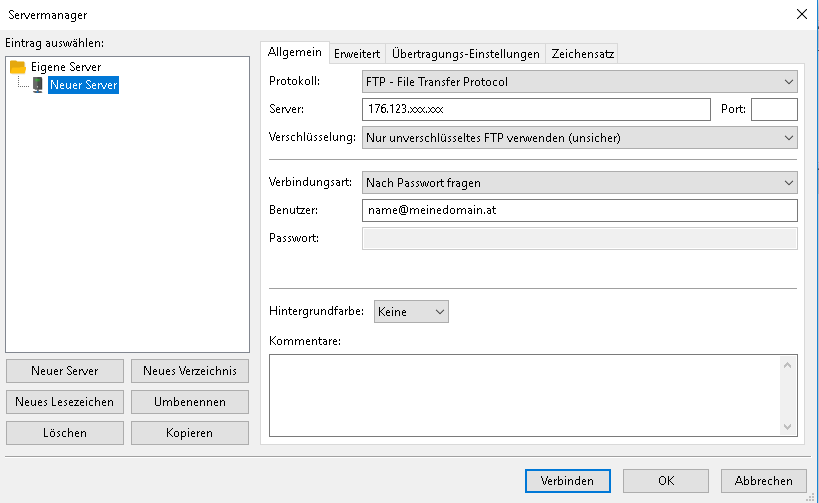Screen dimensions: 819x503
Task: Go to the Zeichensatz tab
Action: tap(582, 54)
